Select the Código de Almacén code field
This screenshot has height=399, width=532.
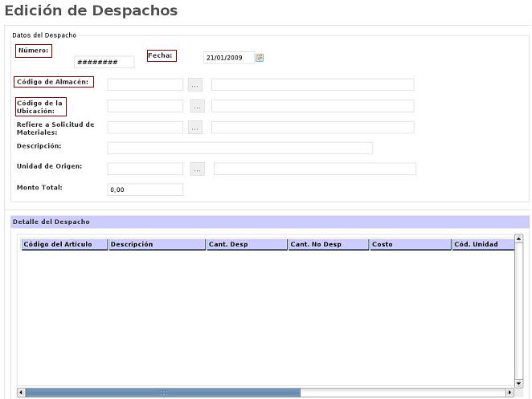click(x=145, y=84)
